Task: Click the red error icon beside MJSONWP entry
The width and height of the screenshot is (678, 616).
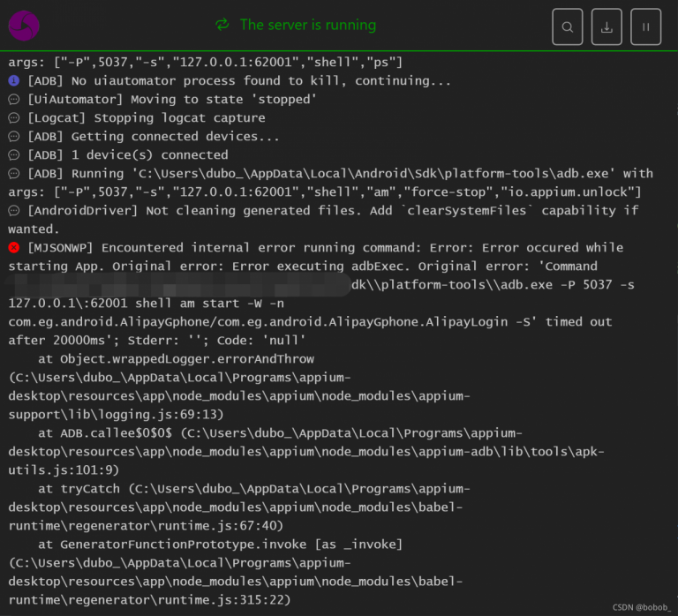Action: [x=14, y=248]
